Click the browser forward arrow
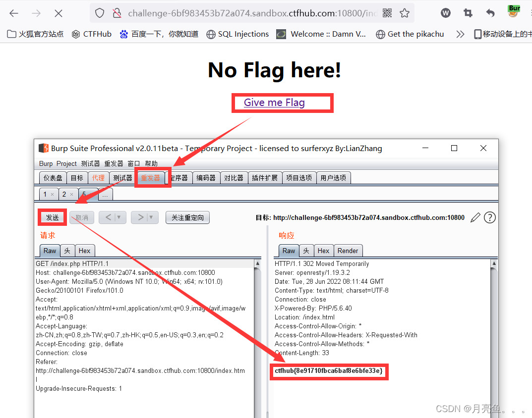The height and width of the screenshot is (418, 532). 36,13
